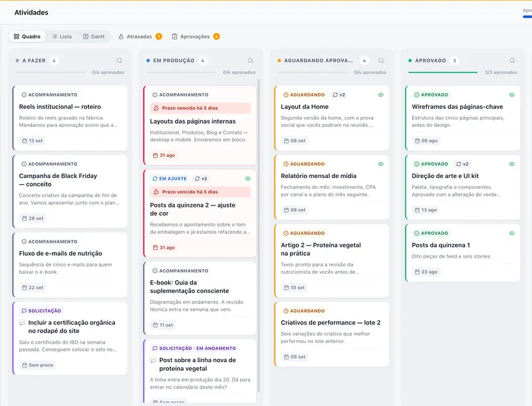
Task: Click the Atividades page heading
Action: [x=31, y=13]
